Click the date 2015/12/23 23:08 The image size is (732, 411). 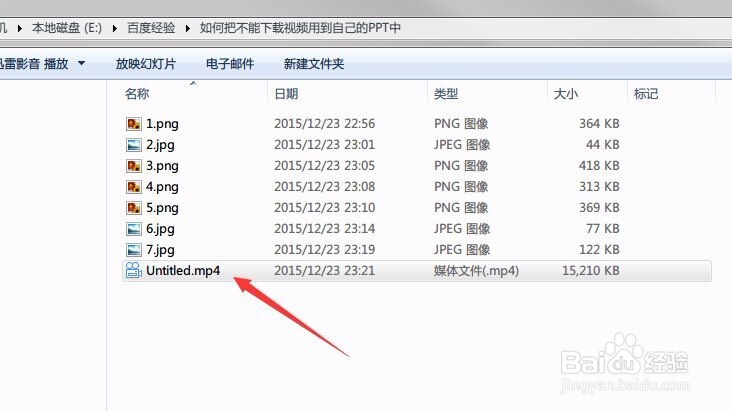(324, 187)
